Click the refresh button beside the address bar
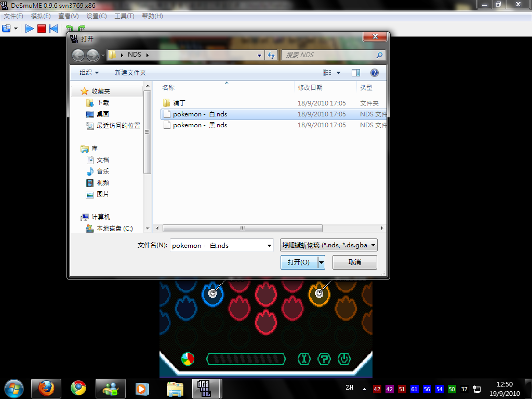 [x=271, y=55]
